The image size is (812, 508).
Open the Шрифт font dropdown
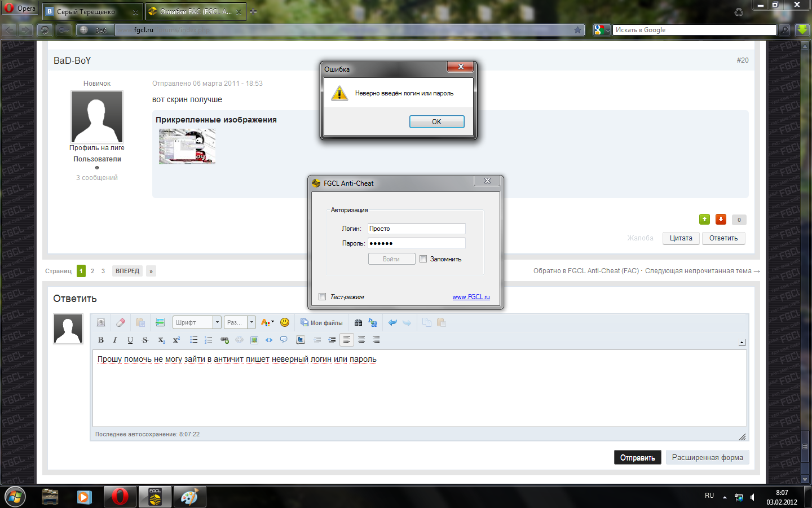197,322
